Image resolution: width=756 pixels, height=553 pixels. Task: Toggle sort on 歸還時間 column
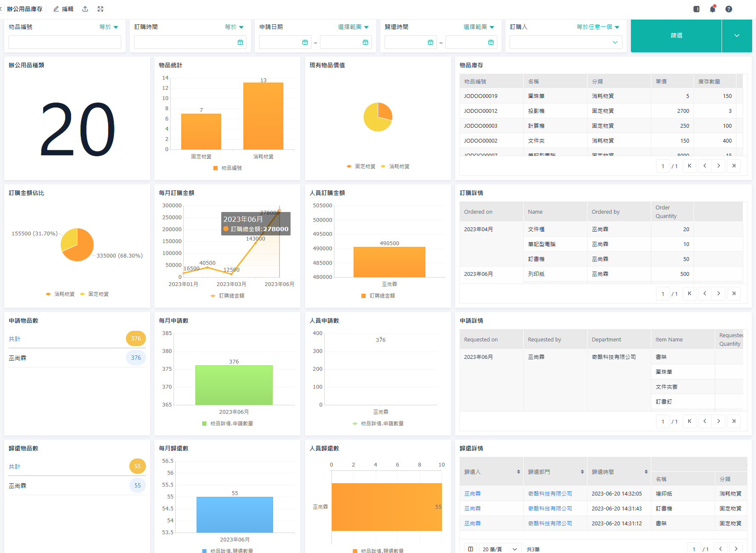(646, 472)
